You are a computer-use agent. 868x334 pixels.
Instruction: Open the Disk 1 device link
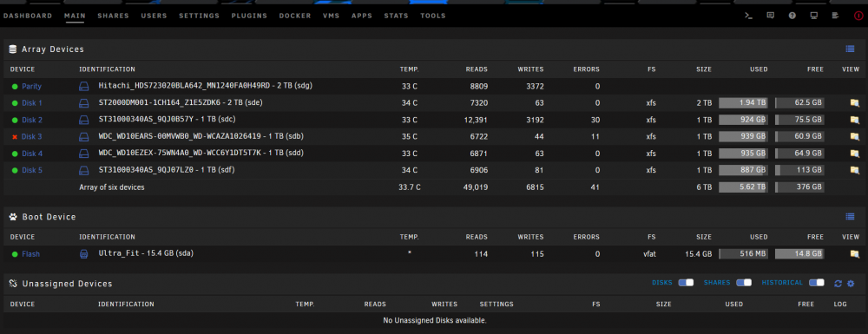point(31,103)
